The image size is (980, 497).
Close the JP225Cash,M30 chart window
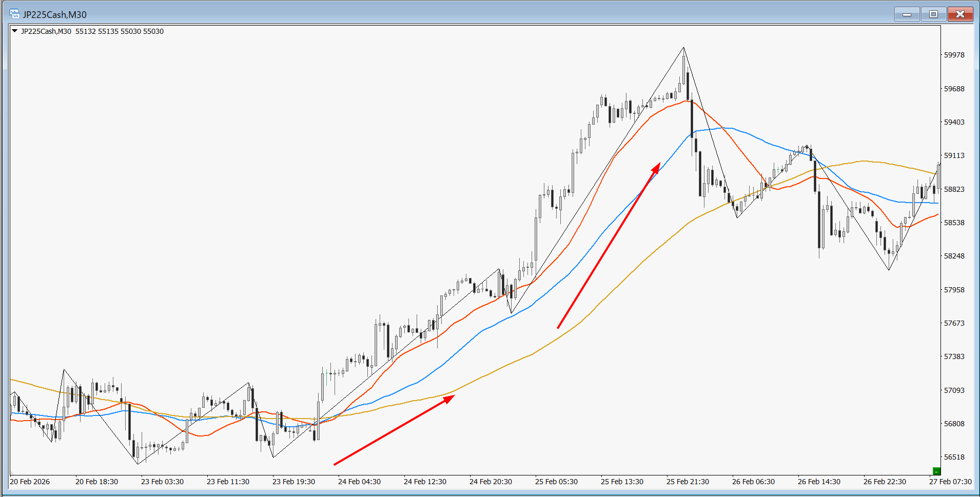pos(960,14)
